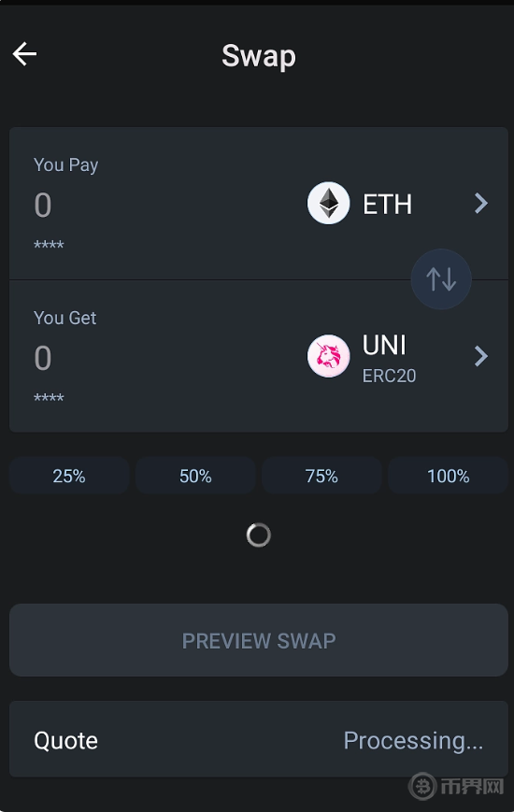Screen dimensions: 514x812
Task: Click the Processing... status text
Action: [x=413, y=741]
